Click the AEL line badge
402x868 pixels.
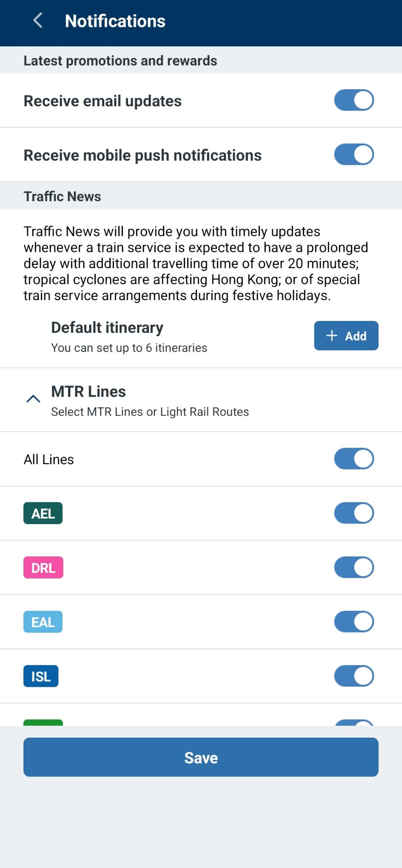(43, 513)
